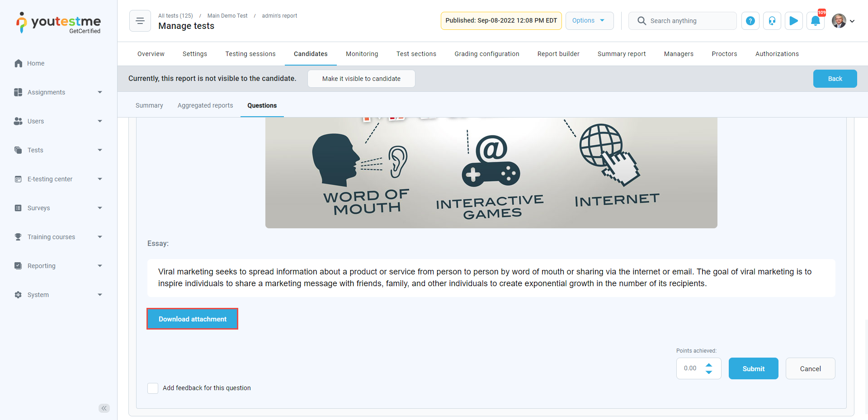Open notifications bell icon
The height and width of the screenshot is (420, 868).
coord(815,21)
